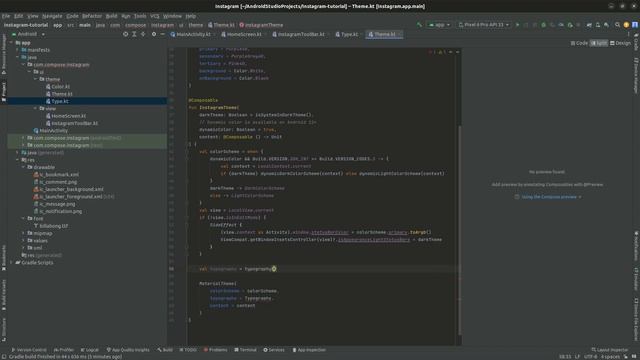Open the File menu

pos(6,16)
